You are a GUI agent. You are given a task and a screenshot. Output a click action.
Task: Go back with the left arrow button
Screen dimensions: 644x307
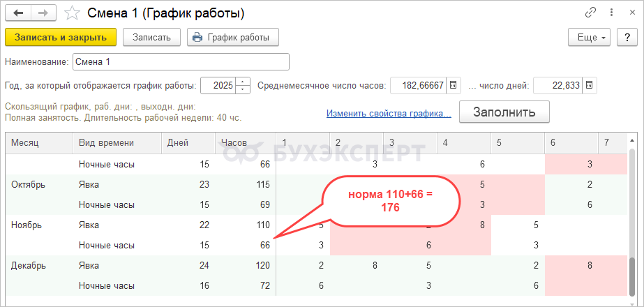click(18, 13)
